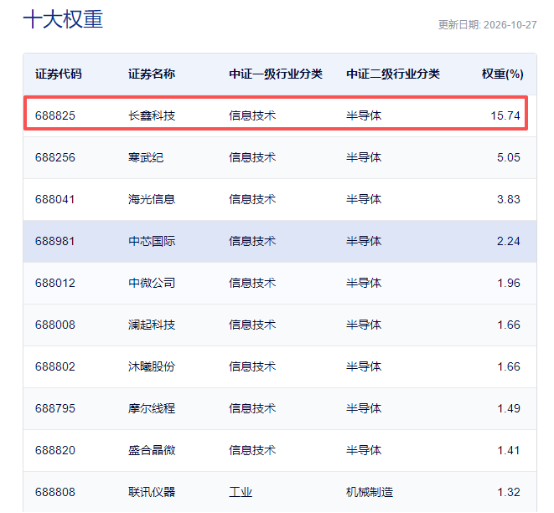
Task: Select the name 长鑫科技
Action: click(x=152, y=116)
